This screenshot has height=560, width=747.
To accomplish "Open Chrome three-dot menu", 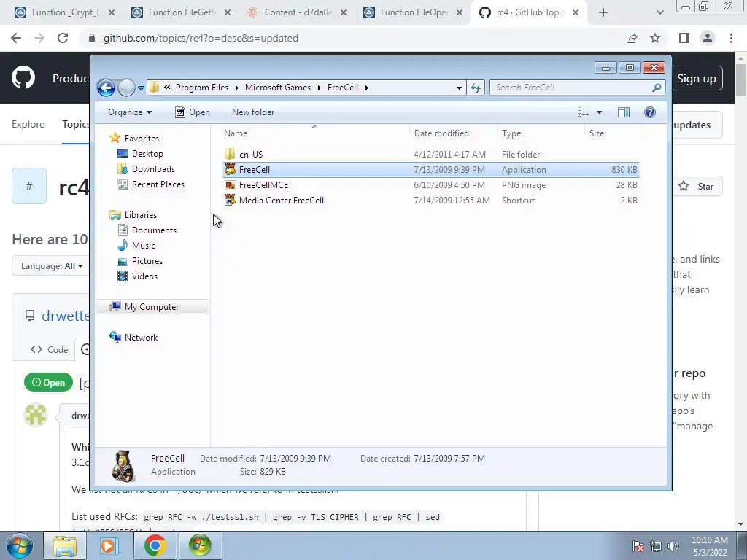I will 731,38.
